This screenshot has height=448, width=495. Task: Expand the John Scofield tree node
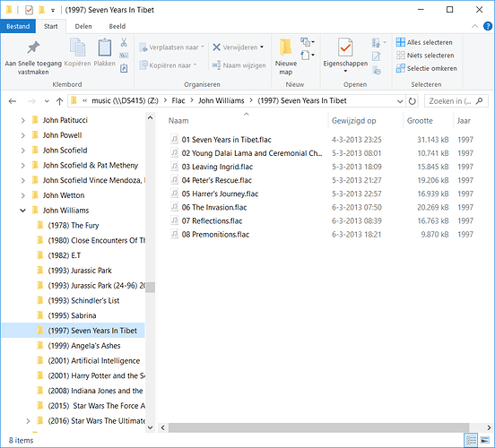pyautogui.click(x=22, y=151)
